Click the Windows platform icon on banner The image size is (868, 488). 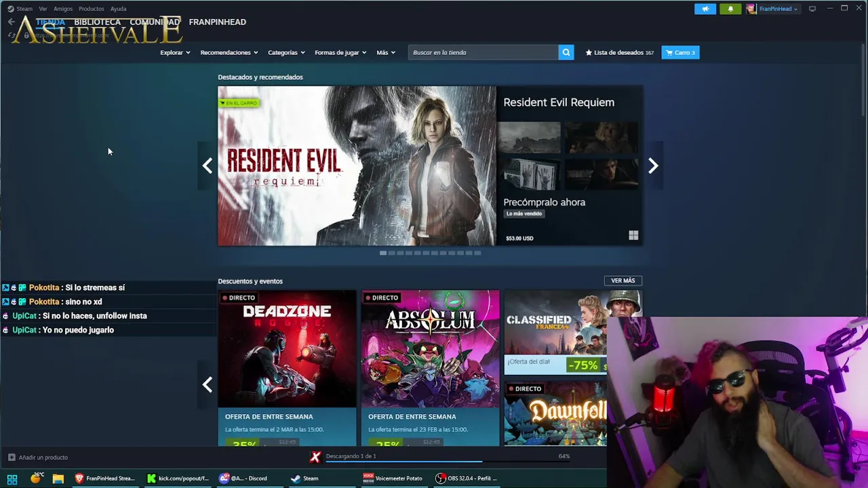[x=633, y=235]
